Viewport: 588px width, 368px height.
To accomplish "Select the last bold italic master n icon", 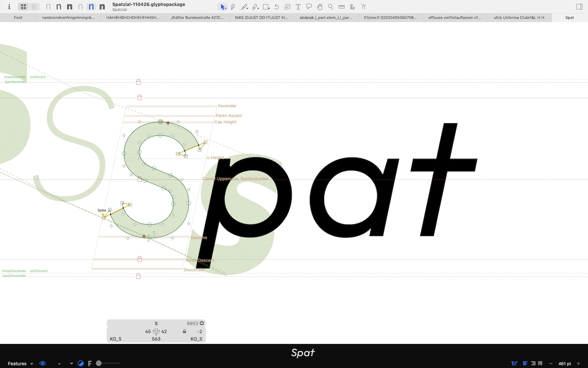I will point(102,7).
